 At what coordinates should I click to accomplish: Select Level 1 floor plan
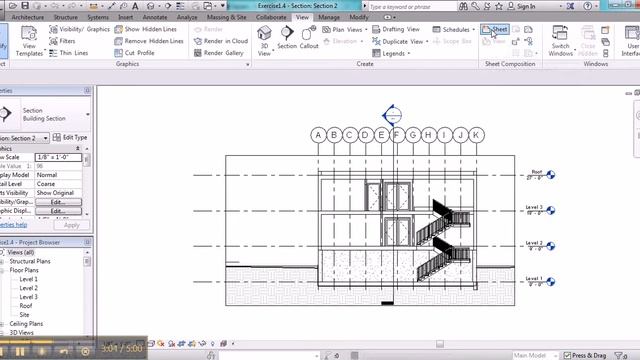(28, 279)
